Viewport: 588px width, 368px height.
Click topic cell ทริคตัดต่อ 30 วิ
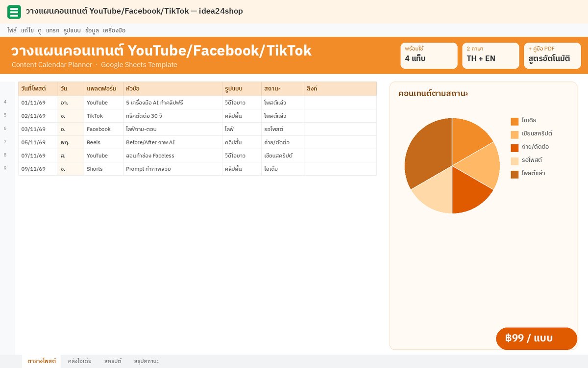[172, 116]
